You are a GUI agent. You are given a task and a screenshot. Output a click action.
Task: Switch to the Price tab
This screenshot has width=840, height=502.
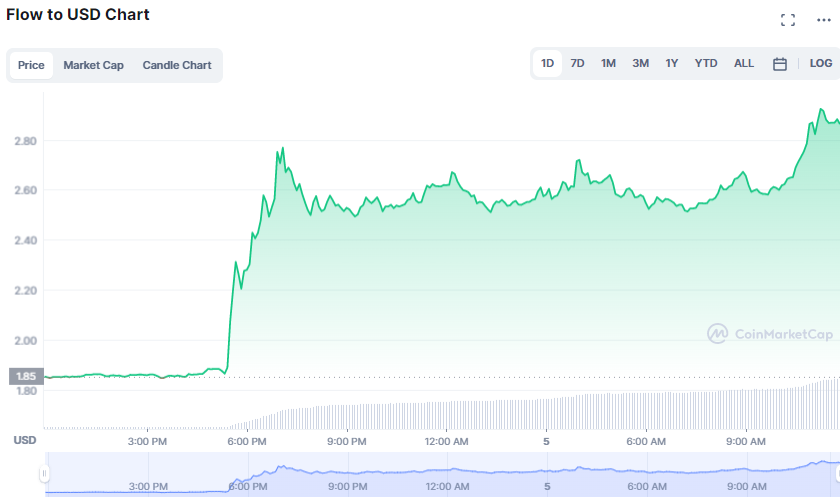coord(31,65)
